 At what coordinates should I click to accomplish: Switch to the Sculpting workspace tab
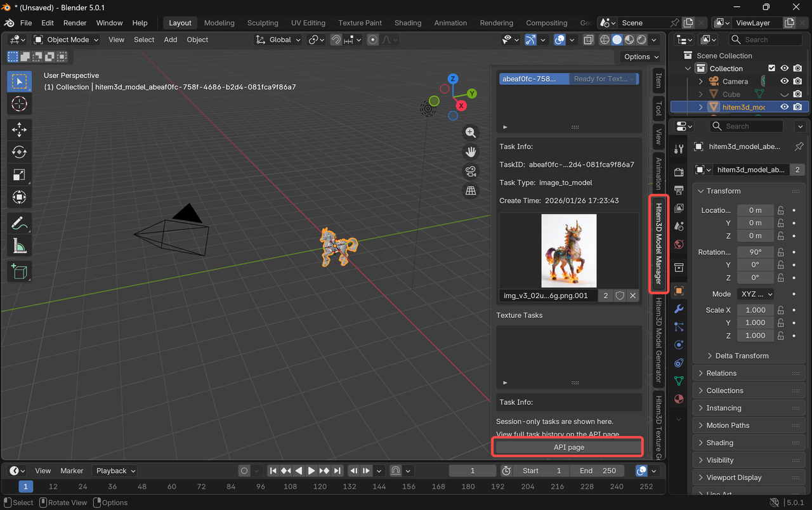[263, 23]
